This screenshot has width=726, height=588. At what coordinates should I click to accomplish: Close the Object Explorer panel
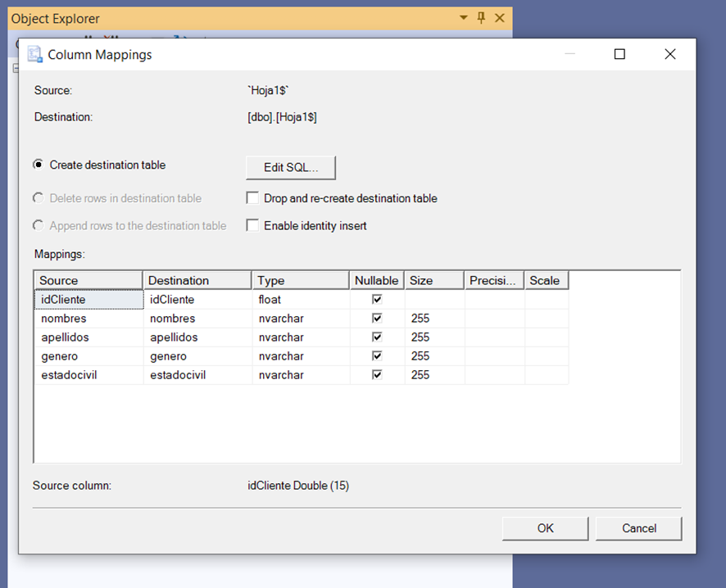[500, 18]
